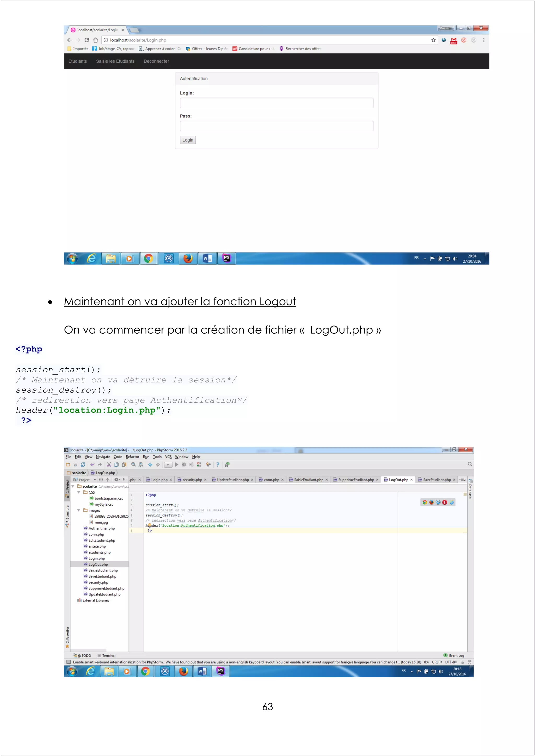Click the Find magnifier toolbar icon
535x756 pixels.
pyautogui.click(x=133, y=465)
